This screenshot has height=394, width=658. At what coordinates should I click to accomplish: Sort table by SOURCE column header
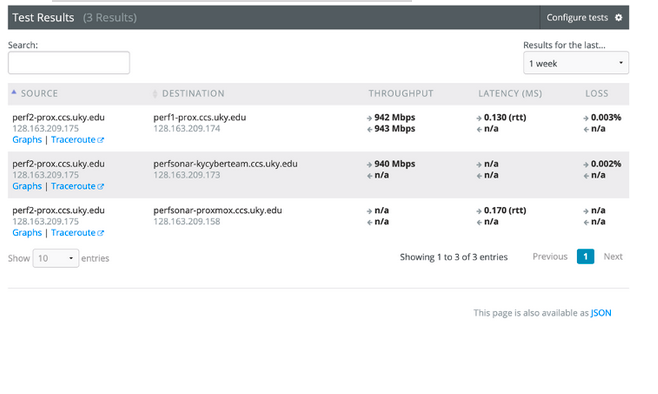pos(39,93)
